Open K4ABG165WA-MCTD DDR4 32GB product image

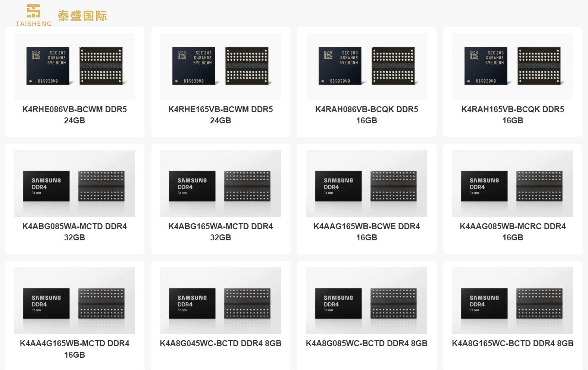coord(220,183)
